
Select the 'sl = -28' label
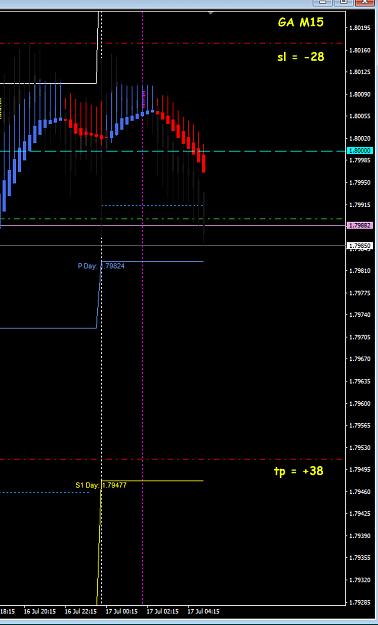(301, 57)
